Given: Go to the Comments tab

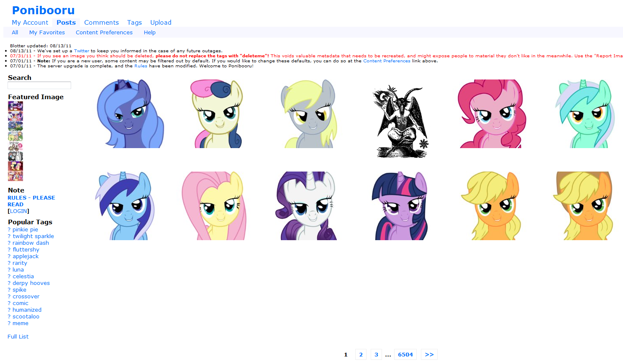Looking at the screenshot, I should coord(101,23).
